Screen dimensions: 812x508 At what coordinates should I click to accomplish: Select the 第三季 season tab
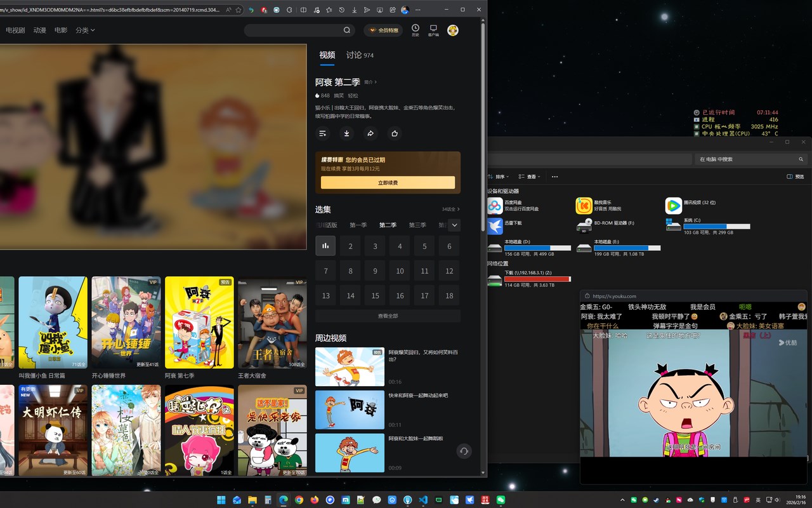(x=417, y=225)
